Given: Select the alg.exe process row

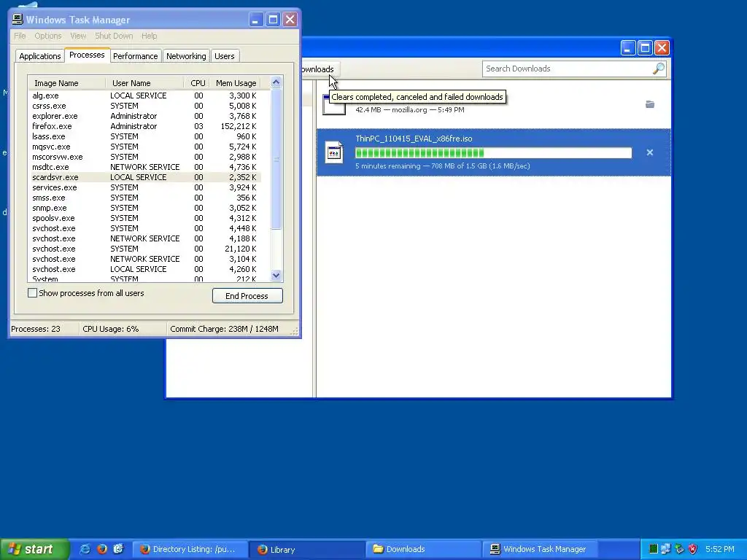Looking at the screenshot, I should click(145, 96).
